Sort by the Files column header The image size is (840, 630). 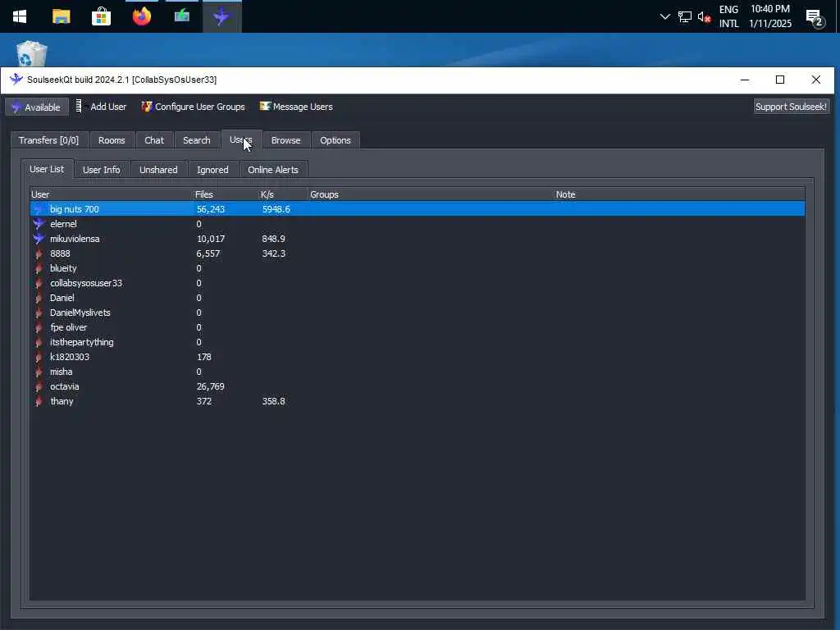(226, 194)
